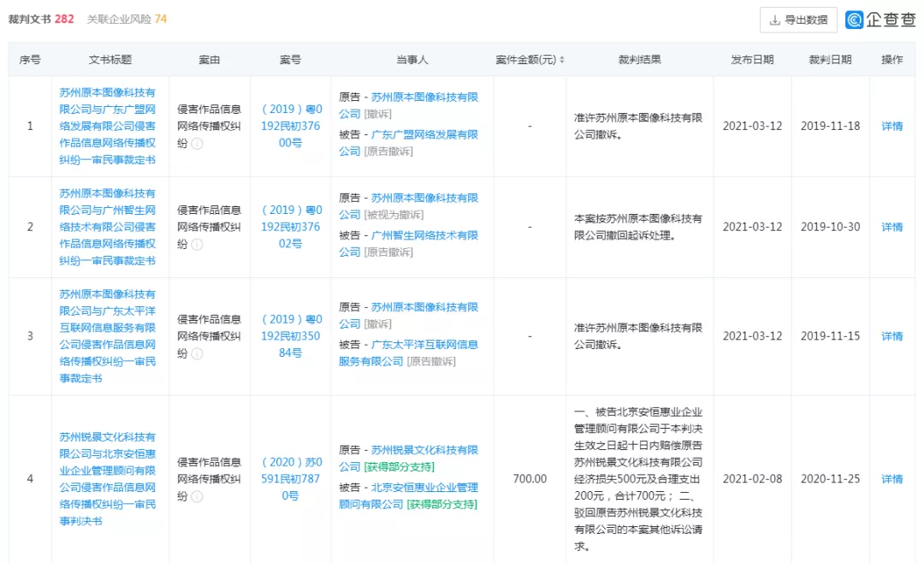This screenshot has height=563, width=924.
Task: Open 详情 for row 3
Action: [x=891, y=336]
